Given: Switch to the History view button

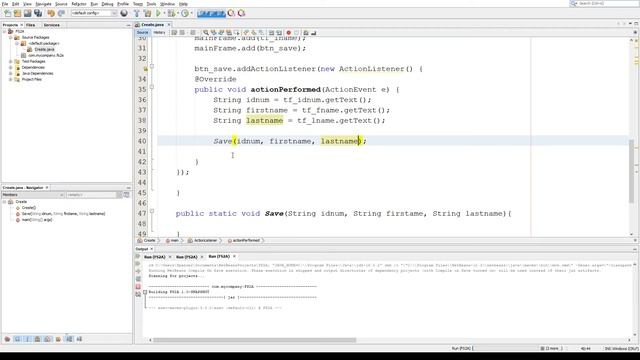Looking at the screenshot, I should click(159, 32).
